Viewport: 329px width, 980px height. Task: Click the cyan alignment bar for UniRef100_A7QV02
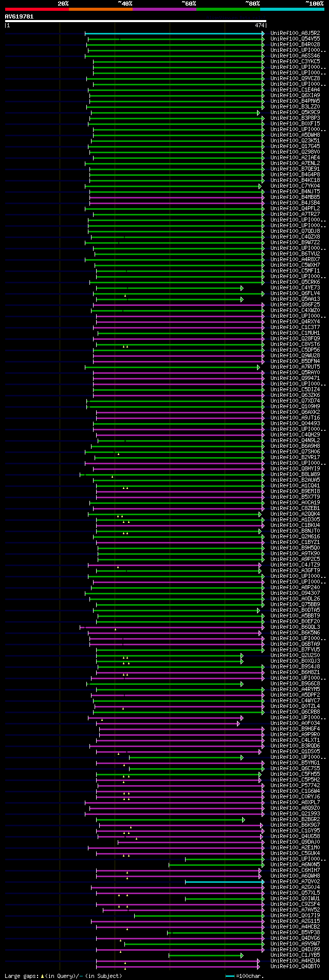tap(225, 882)
